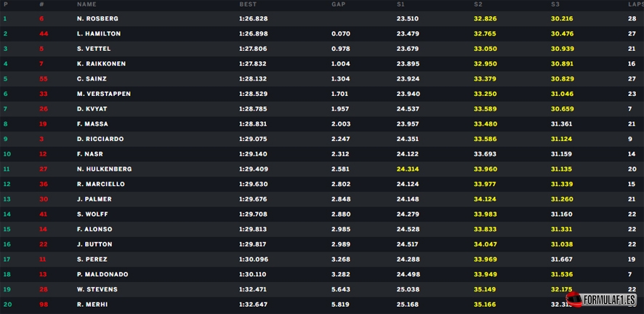Select the BEST column header

248,4
